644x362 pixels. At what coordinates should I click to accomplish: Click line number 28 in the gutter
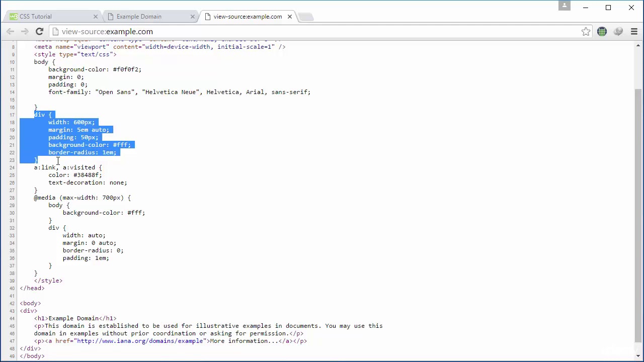(x=12, y=198)
